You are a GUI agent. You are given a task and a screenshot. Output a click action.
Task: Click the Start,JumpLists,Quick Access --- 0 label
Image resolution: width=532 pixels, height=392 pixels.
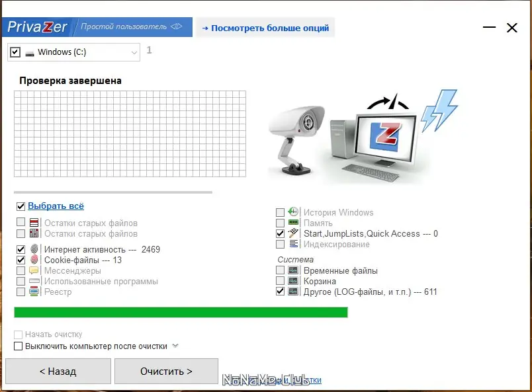[x=371, y=233]
